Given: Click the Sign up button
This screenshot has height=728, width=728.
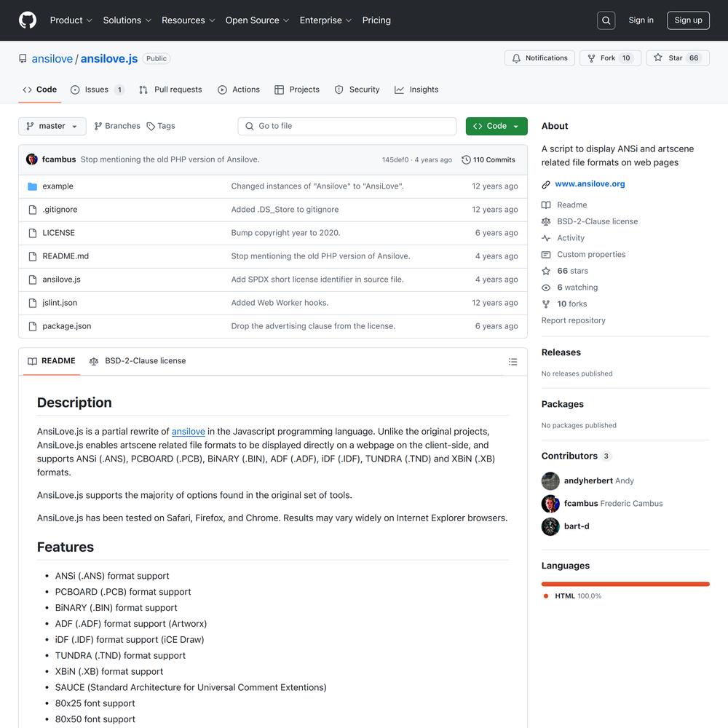Looking at the screenshot, I should [688, 20].
